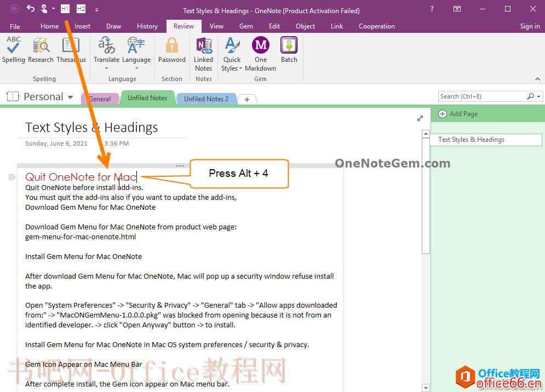The width and height of the screenshot is (545, 392).
Task: Open the Personal notebook dropdown
Action: tap(71, 97)
